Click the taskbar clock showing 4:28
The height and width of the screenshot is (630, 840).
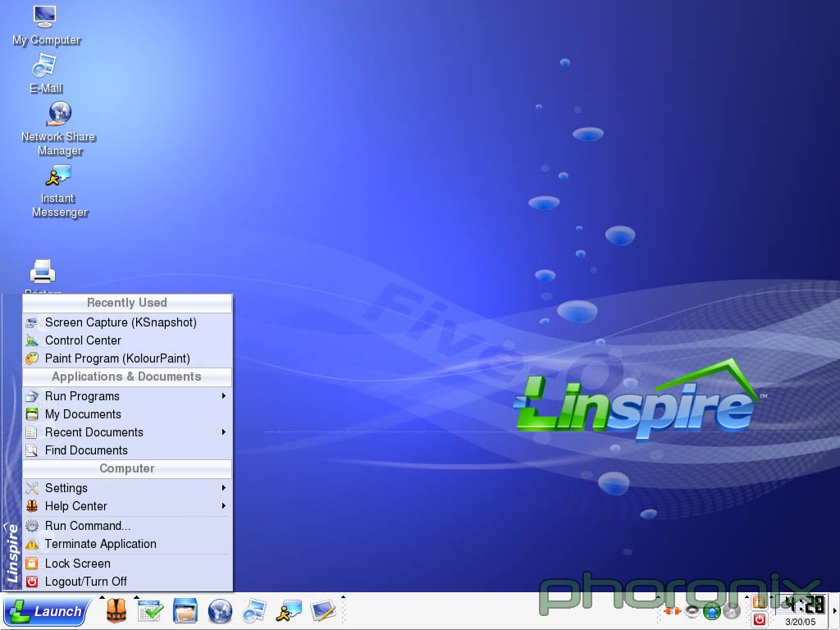point(801,605)
